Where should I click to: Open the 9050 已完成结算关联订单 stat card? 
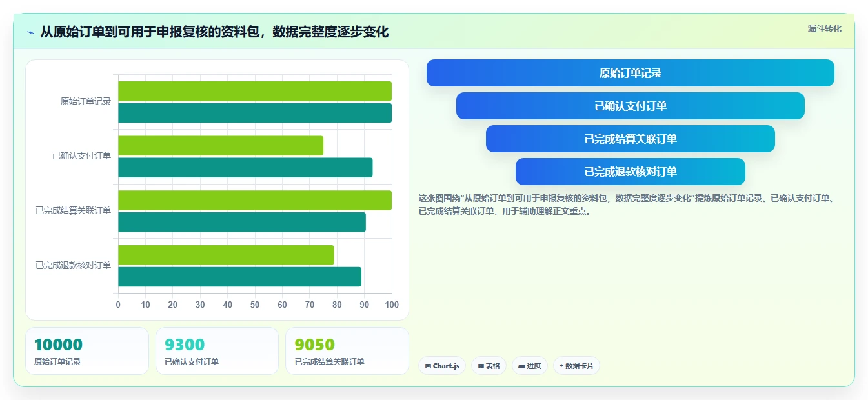[x=347, y=351]
